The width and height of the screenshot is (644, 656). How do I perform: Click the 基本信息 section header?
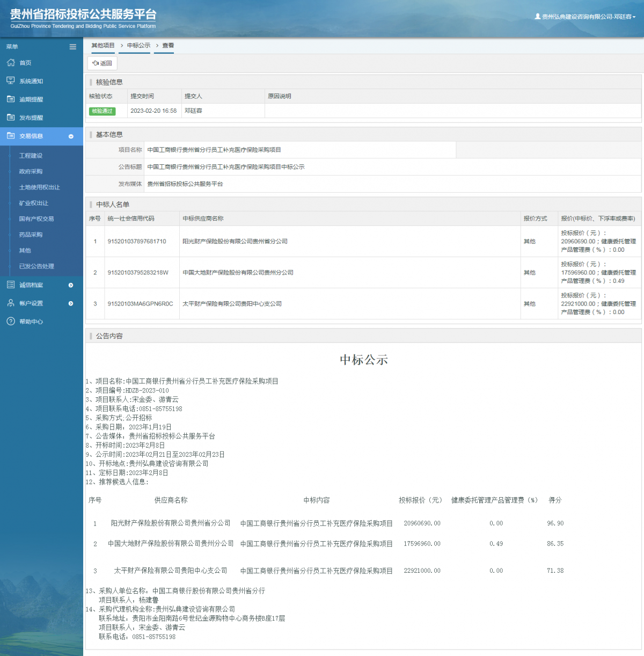(x=109, y=134)
